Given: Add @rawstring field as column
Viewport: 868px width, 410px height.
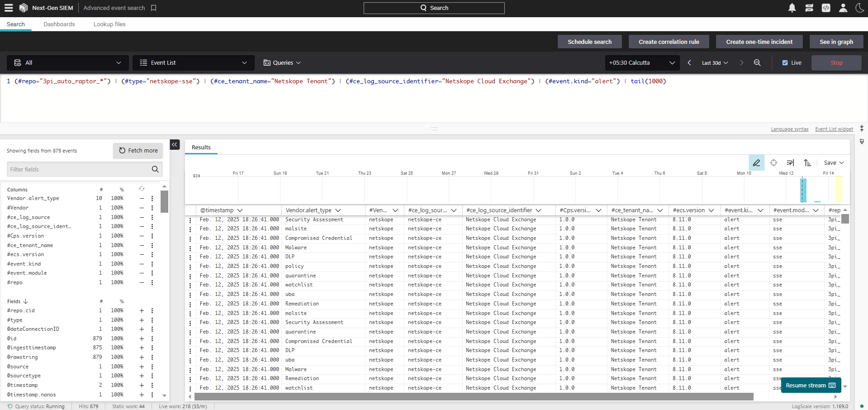Looking at the screenshot, I should pyautogui.click(x=142, y=357).
